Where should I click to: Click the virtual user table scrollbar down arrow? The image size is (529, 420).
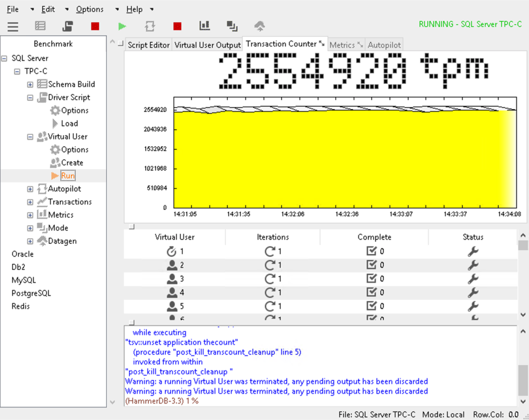pyautogui.click(x=523, y=315)
